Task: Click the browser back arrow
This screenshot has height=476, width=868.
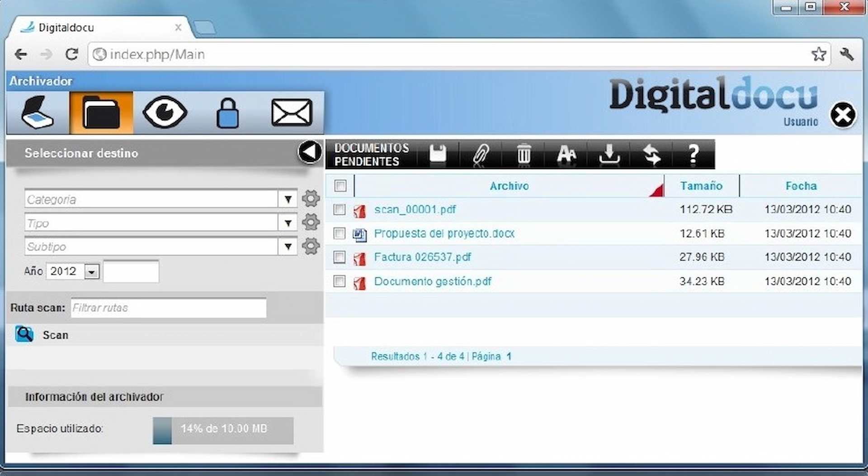Action: tap(21, 55)
